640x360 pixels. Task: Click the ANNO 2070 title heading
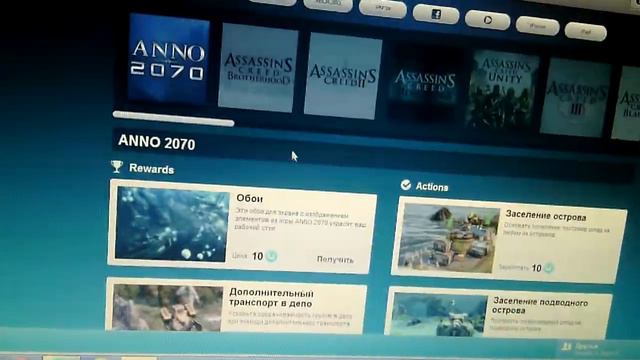tap(157, 142)
